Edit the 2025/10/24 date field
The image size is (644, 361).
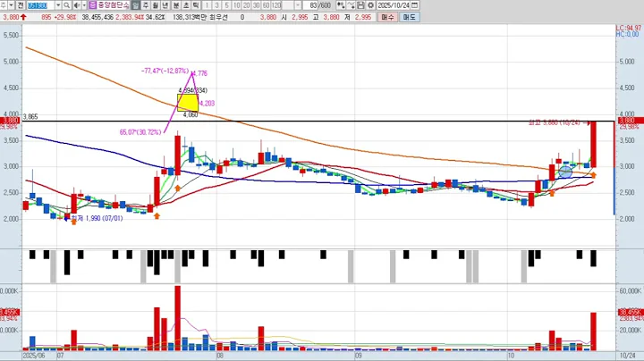(394, 5)
